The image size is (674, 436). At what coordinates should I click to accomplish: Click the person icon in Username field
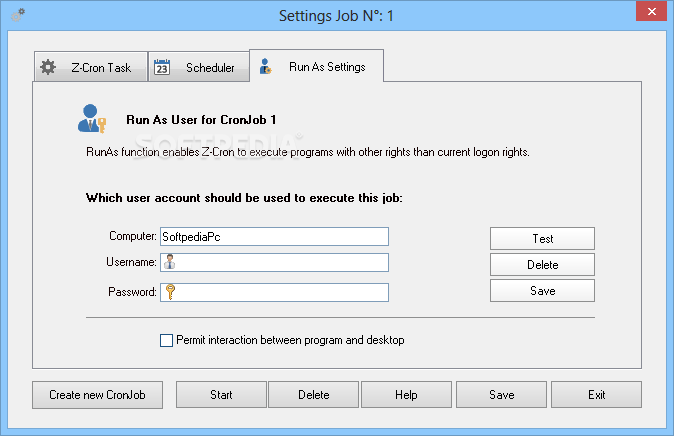pos(170,262)
